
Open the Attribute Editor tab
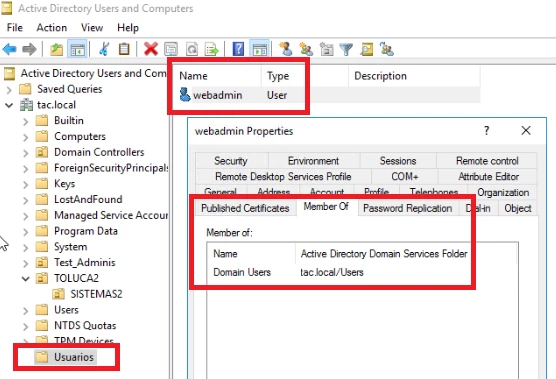(x=488, y=177)
